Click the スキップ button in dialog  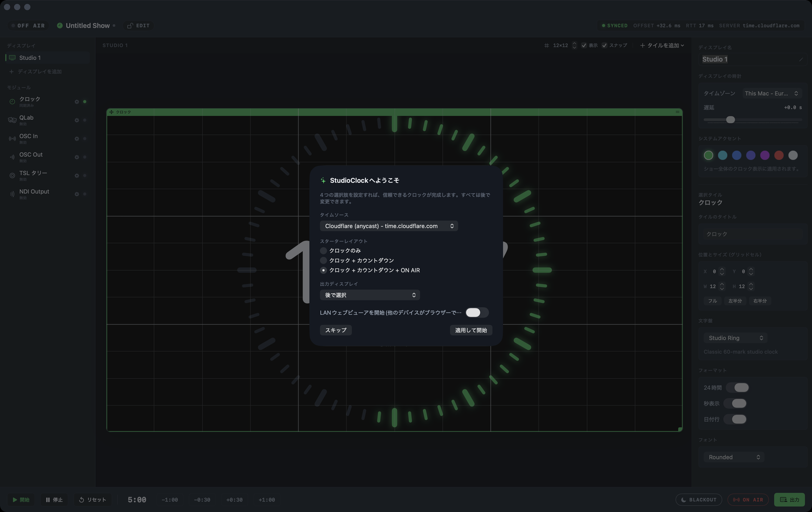coord(336,330)
